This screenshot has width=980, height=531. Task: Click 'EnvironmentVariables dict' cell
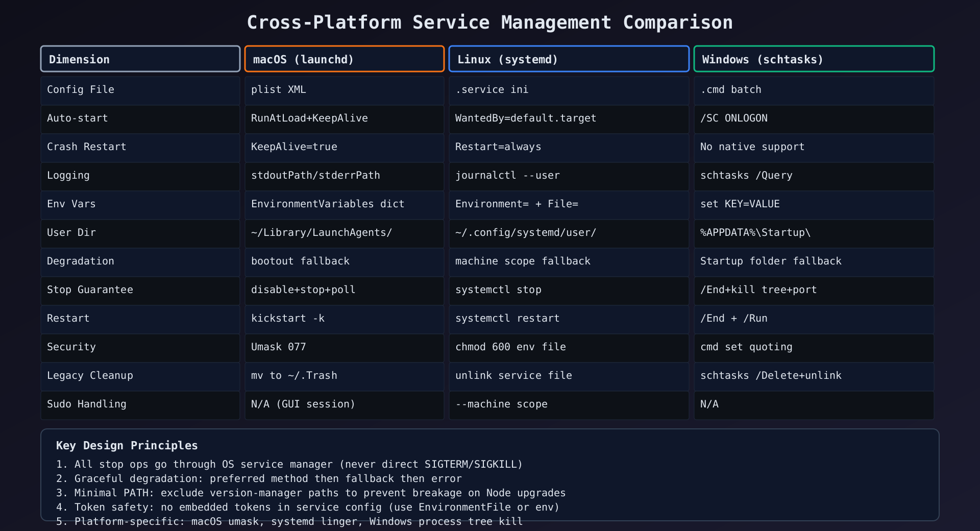345,205
